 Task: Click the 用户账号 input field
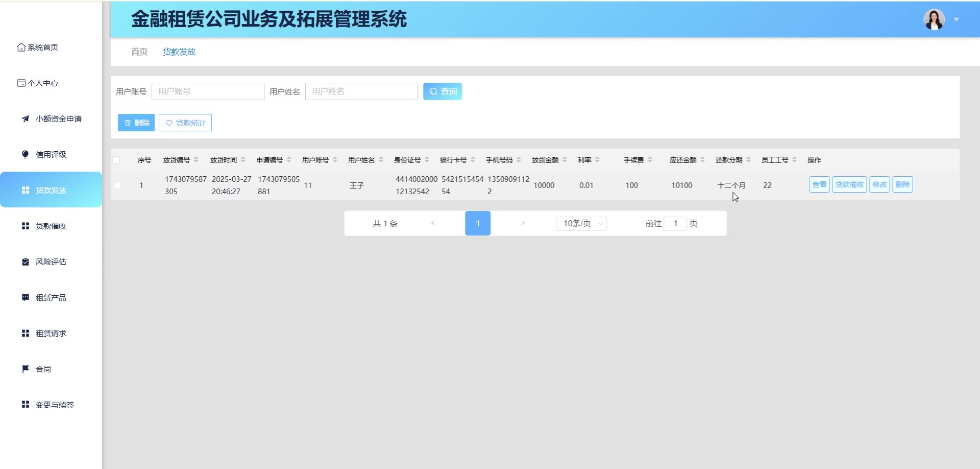[208, 91]
